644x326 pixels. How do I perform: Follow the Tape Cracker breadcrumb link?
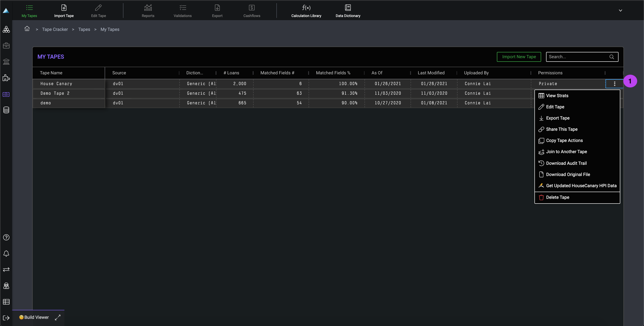coord(55,29)
